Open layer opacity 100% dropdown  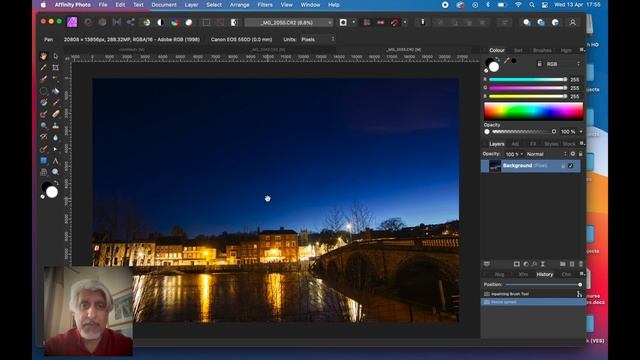(x=522, y=154)
